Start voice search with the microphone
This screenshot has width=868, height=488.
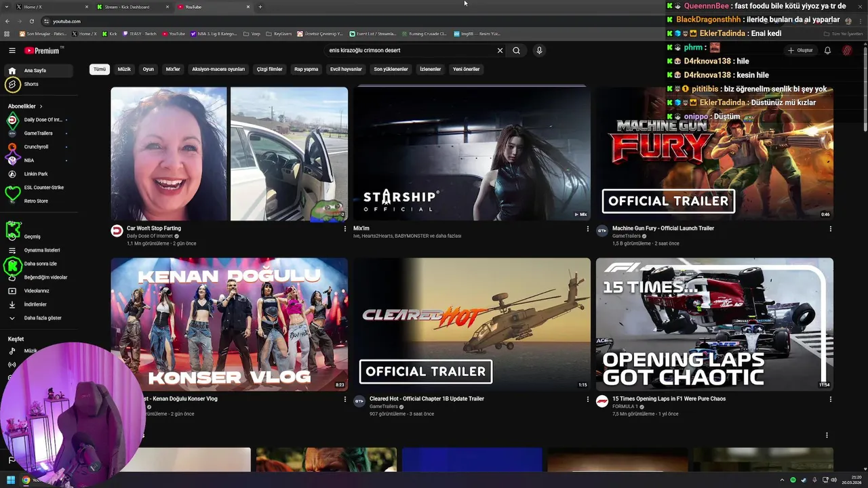click(539, 50)
